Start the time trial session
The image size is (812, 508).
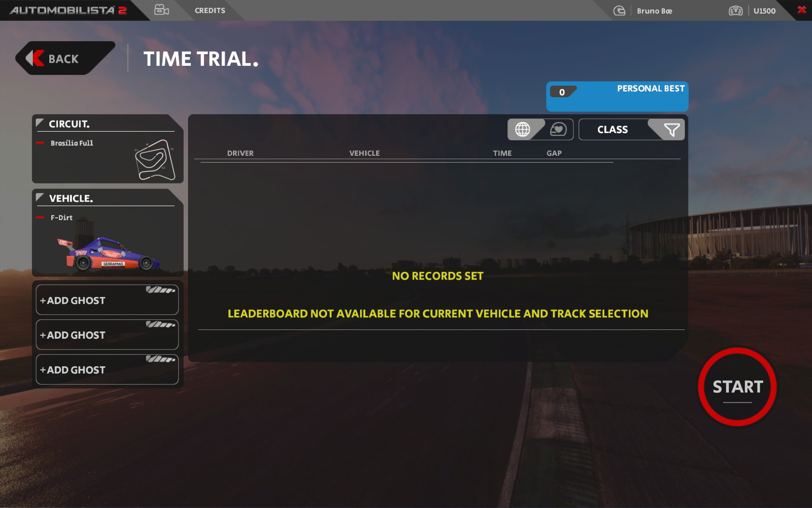(x=737, y=387)
